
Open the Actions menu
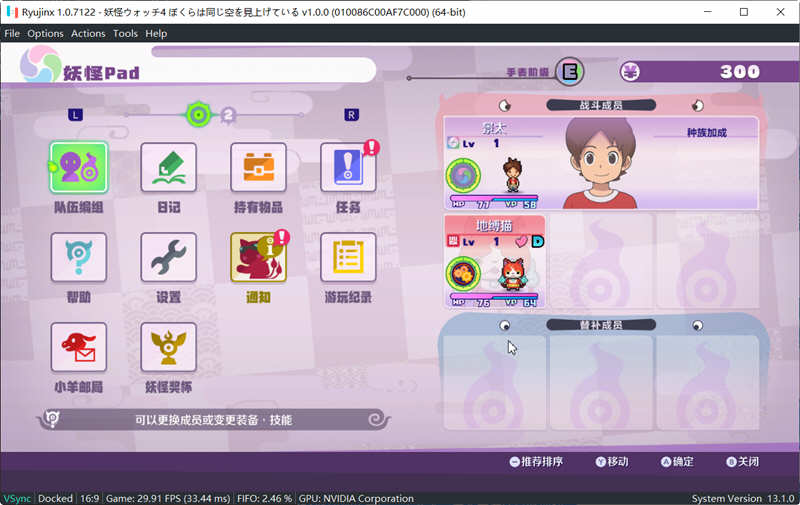(x=88, y=34)
